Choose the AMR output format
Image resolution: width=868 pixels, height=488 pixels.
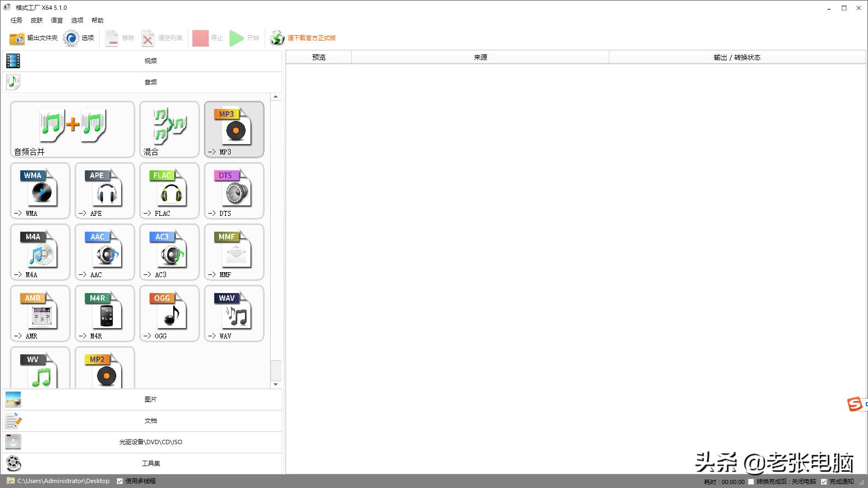tap(40, 313)
